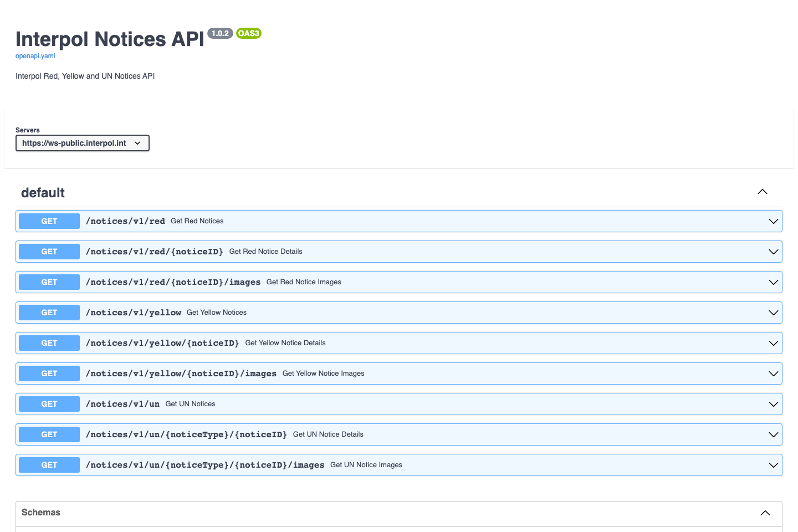The width and height of the screenshot is (798, 532).
Task: Click GET button for /notices/v1/red
Action: 49,221
